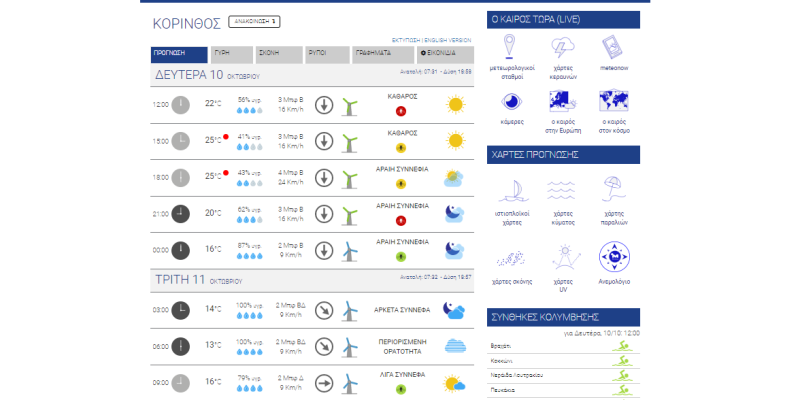Click the Ανεμολόγιο compass icon

click(x=612, y=257)
